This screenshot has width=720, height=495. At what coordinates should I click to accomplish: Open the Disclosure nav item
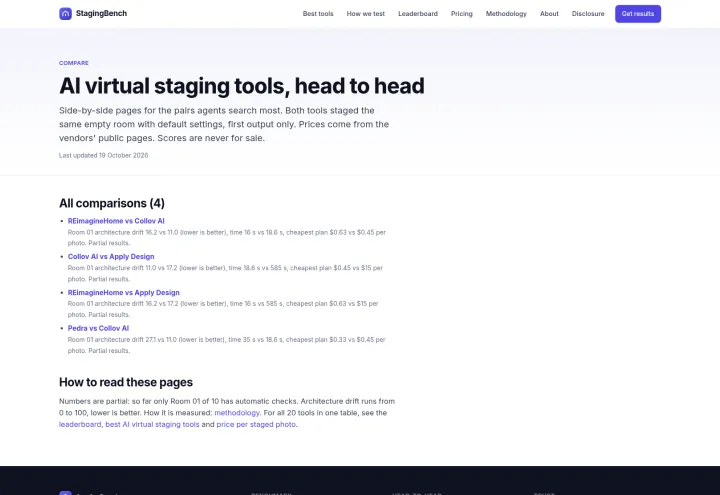[588, 14]
